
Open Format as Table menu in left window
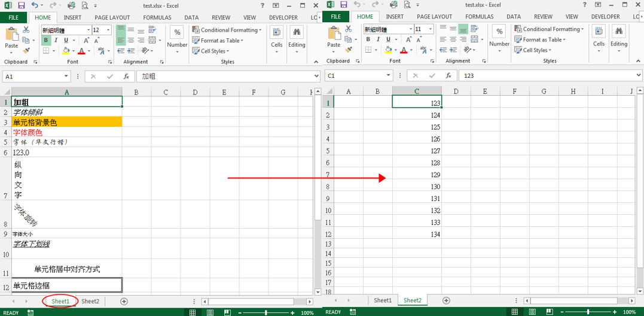tap(218, 40)
